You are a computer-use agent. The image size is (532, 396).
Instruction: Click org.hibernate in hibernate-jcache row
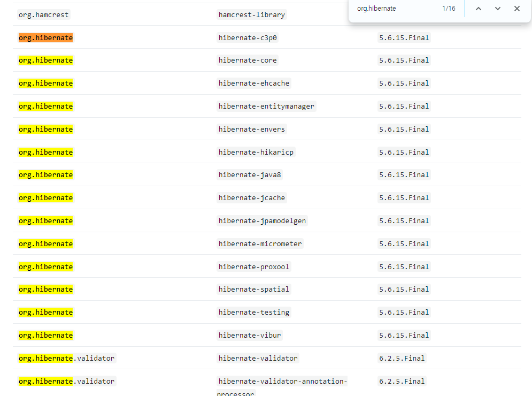coord(46,197)
